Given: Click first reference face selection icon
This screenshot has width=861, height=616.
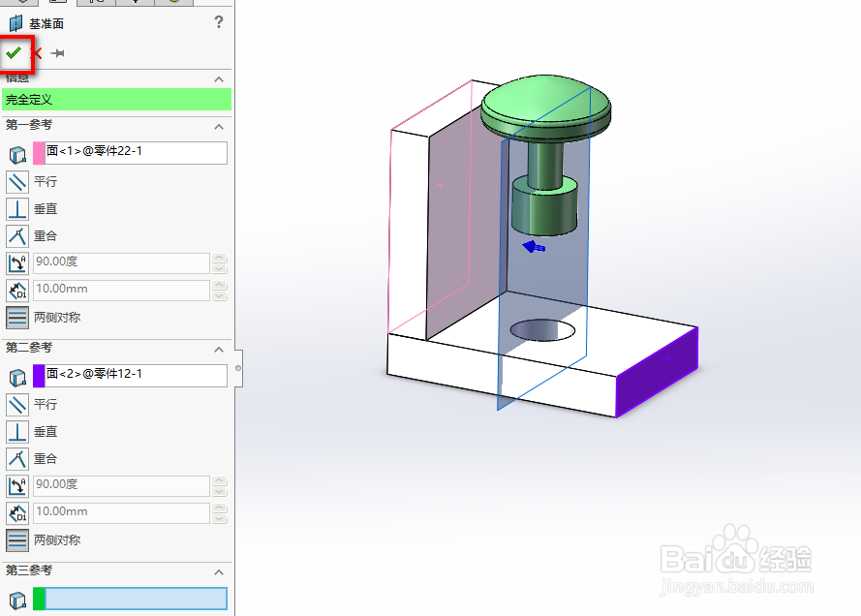Looking at the screenshot, I should click(17, 155).
